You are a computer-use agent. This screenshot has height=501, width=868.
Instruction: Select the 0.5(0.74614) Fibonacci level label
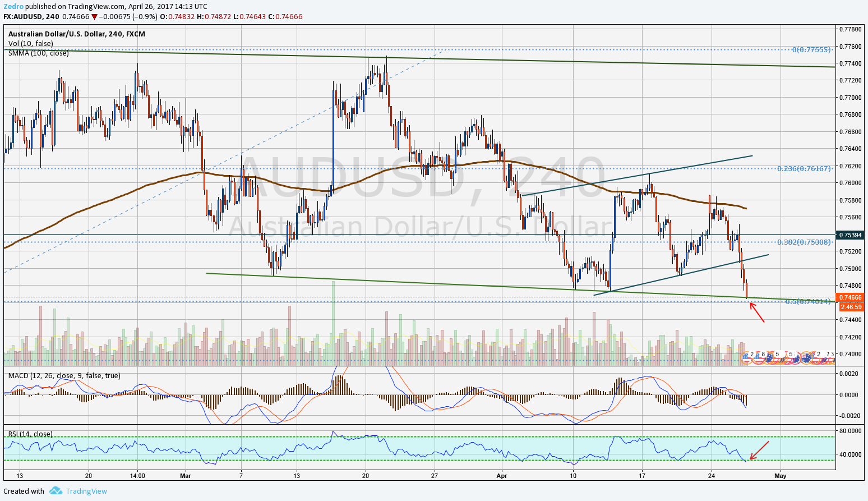[808, 302]
